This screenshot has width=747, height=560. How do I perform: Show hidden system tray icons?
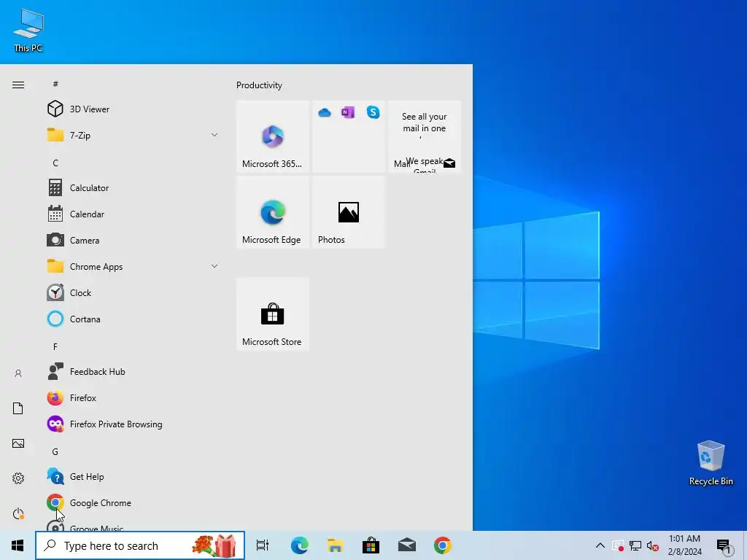pyautogui.click(x=600, y=545)
